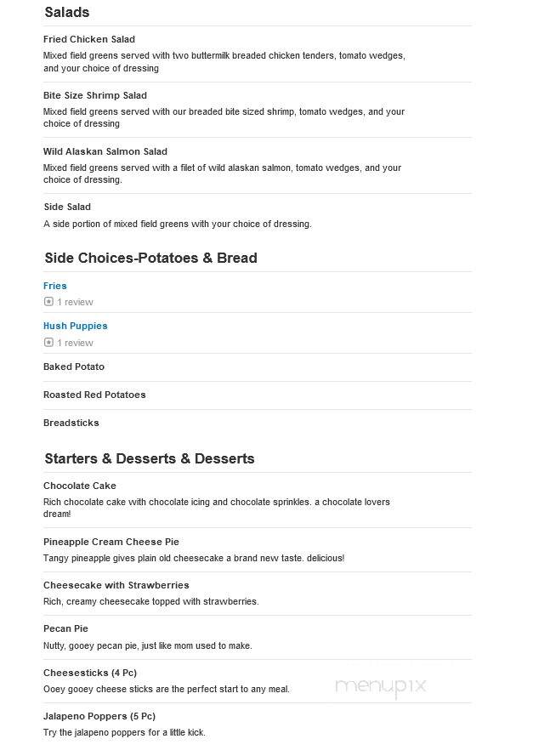
Task: Select the Wild Alaskan Salmon Salad item
Action: coord(105,151)
